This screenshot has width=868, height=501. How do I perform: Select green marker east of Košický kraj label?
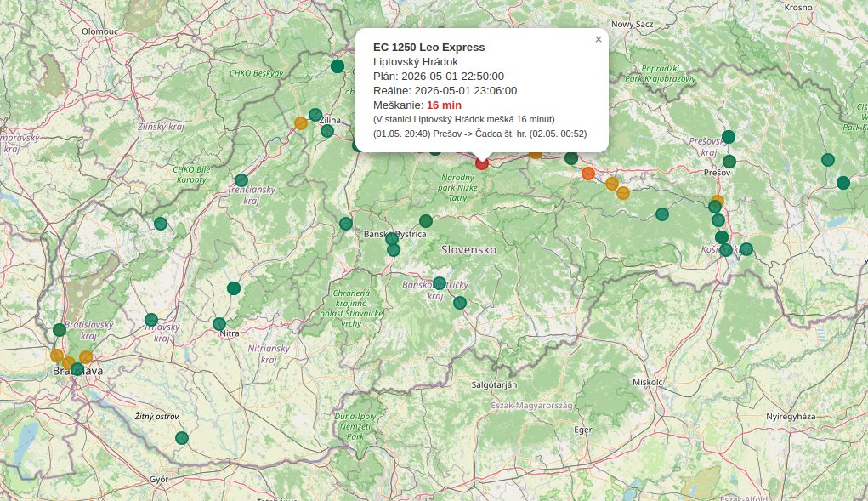pos(746,249)
